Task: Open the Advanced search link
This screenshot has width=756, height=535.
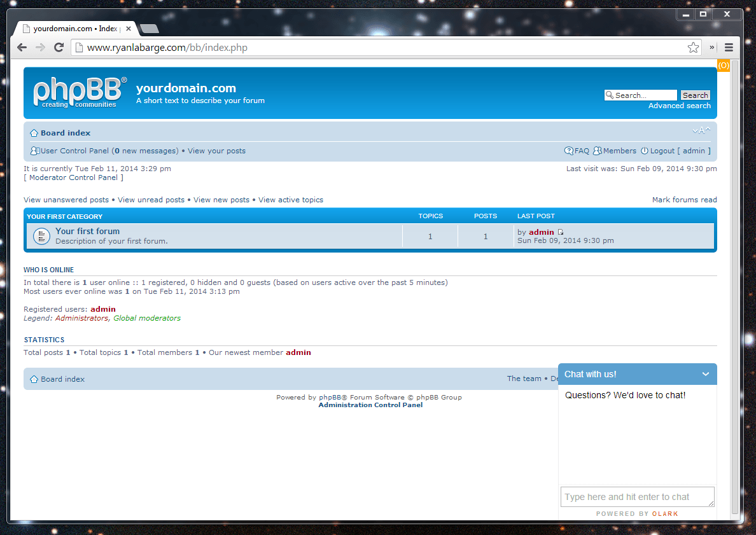Action: [x=679, y=106]
